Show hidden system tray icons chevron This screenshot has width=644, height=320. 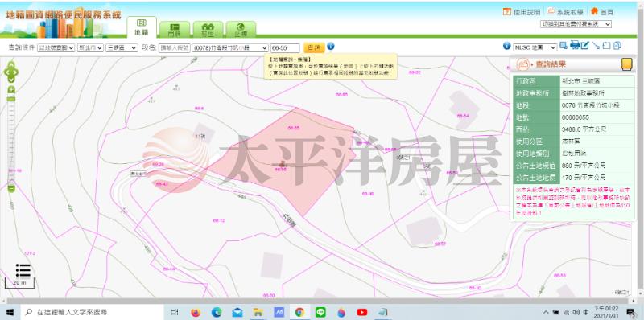pos(547,312)
